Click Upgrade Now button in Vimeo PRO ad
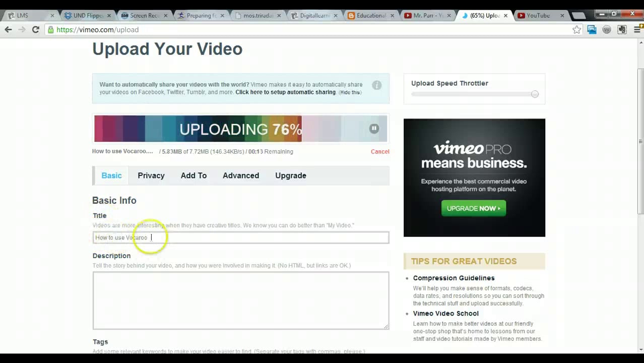This screenshot has width=644, height=363. coord(474,208)
